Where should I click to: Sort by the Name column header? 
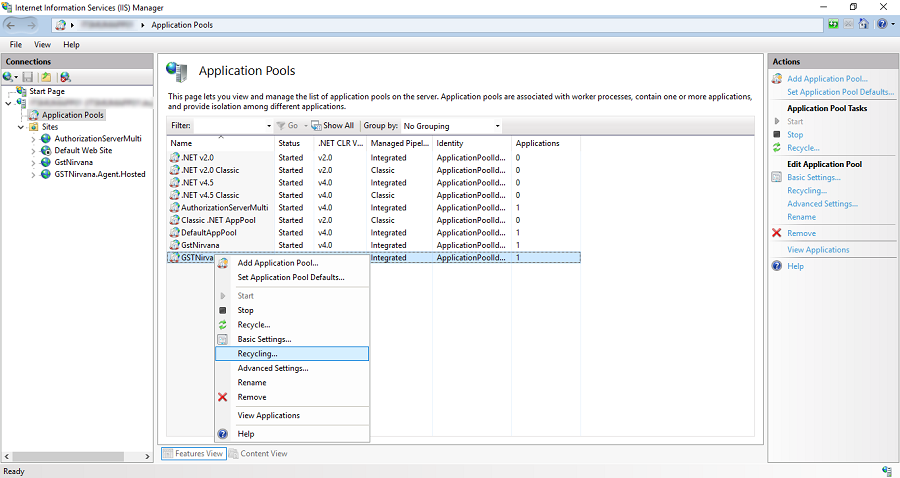220,143
